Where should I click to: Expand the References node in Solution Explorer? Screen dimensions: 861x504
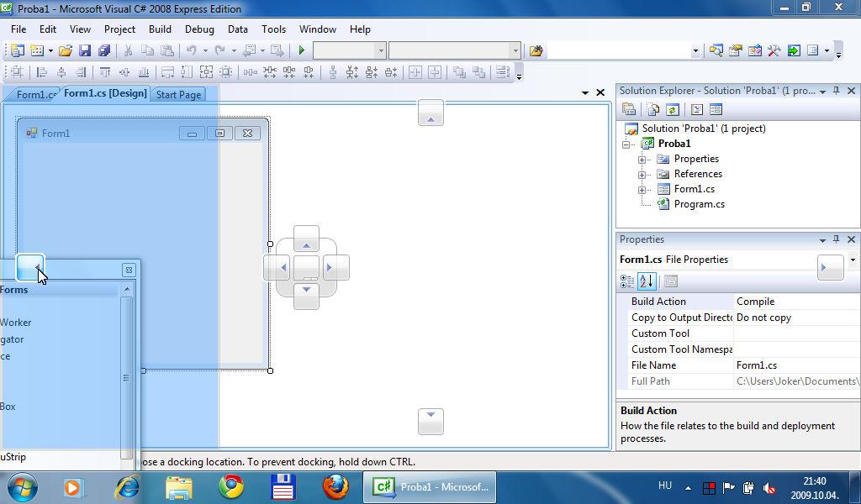[642, 175]
